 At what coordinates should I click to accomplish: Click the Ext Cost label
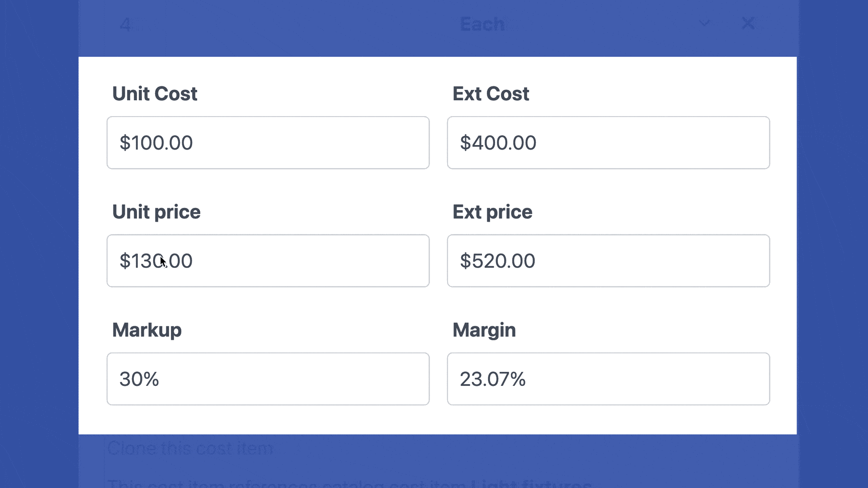click(x=491, y=94)
